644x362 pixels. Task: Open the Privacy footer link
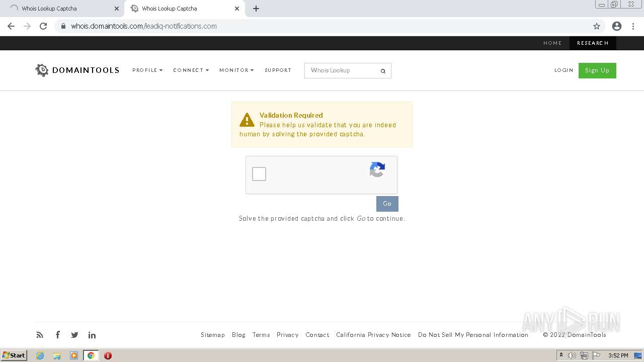pos(287,335)
